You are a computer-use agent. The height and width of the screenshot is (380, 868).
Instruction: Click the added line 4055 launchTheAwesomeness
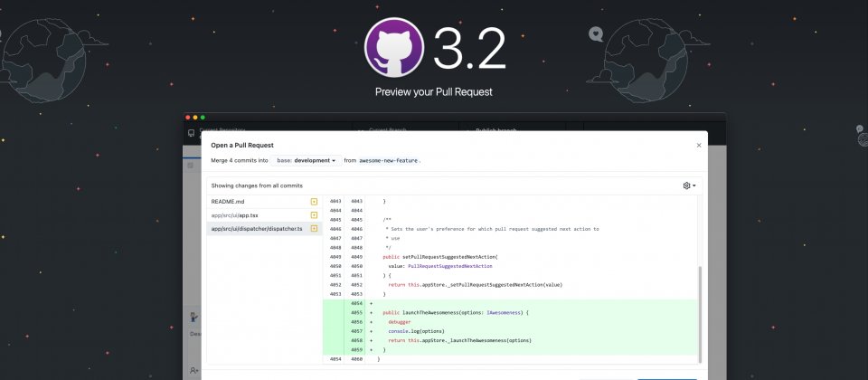456,312
